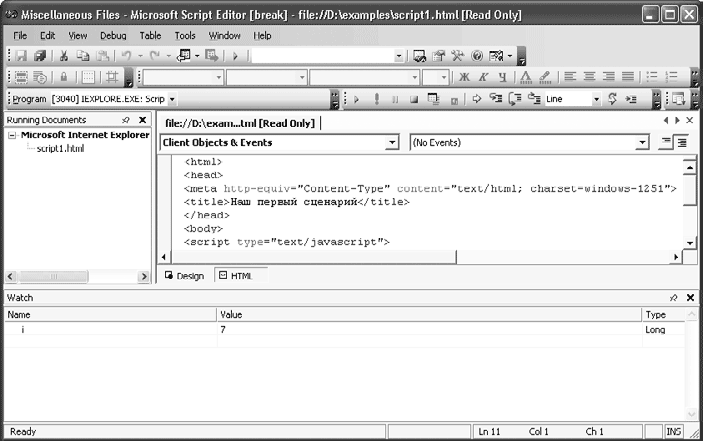Open the Debug menu
Screen dimensions: 703x441
click(x=113, y=35)
